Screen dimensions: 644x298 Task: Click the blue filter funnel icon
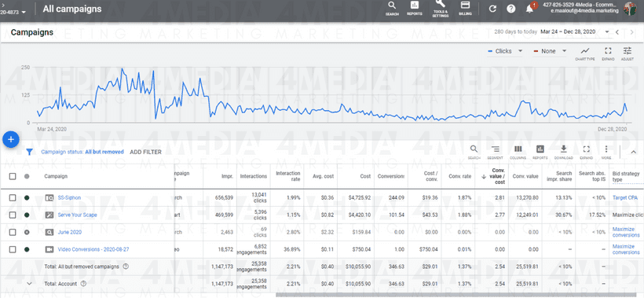pos(30,152)
